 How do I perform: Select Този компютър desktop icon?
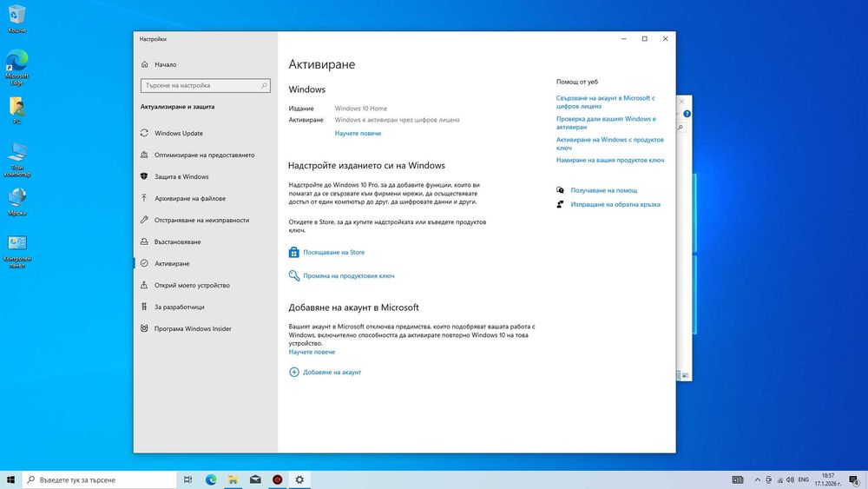tap(16, 160)
